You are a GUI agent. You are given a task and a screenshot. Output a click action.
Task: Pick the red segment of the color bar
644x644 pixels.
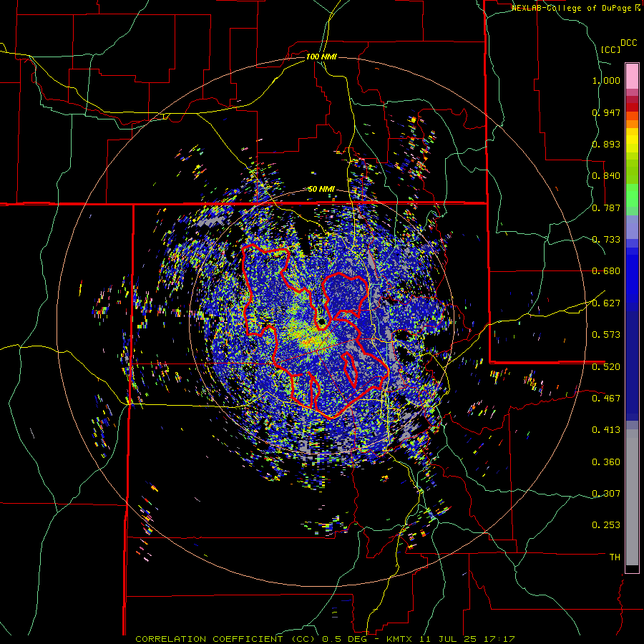point(632,107)
